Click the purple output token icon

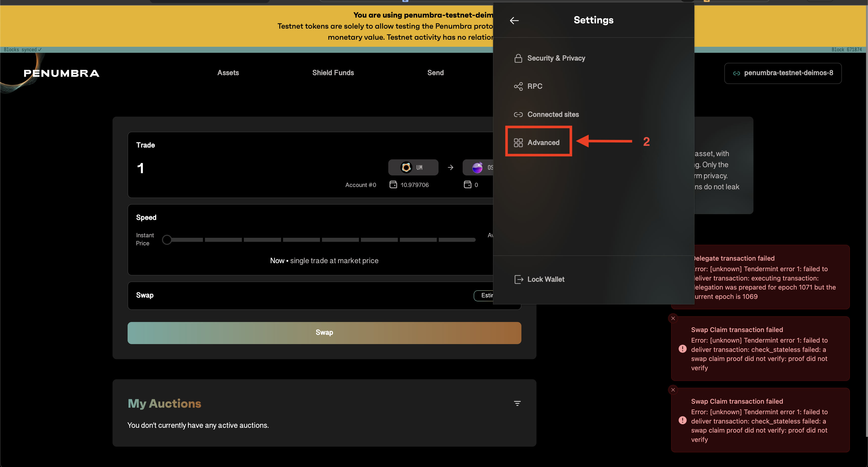click(x=477, y=168)
